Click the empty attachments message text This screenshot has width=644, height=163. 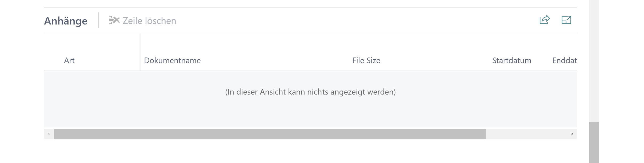click(x=310, y=92)
